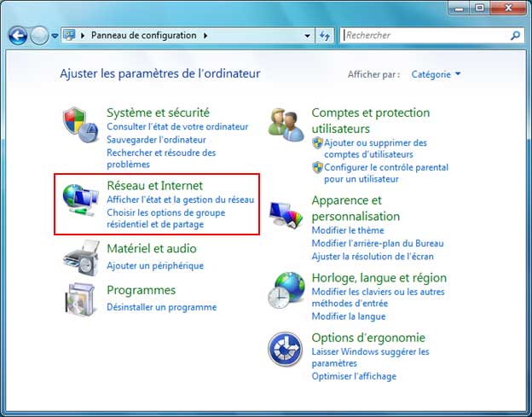
Task: Click Modifier les claviers ou les autres méthodes d'entrée
Action: (378, 298)
